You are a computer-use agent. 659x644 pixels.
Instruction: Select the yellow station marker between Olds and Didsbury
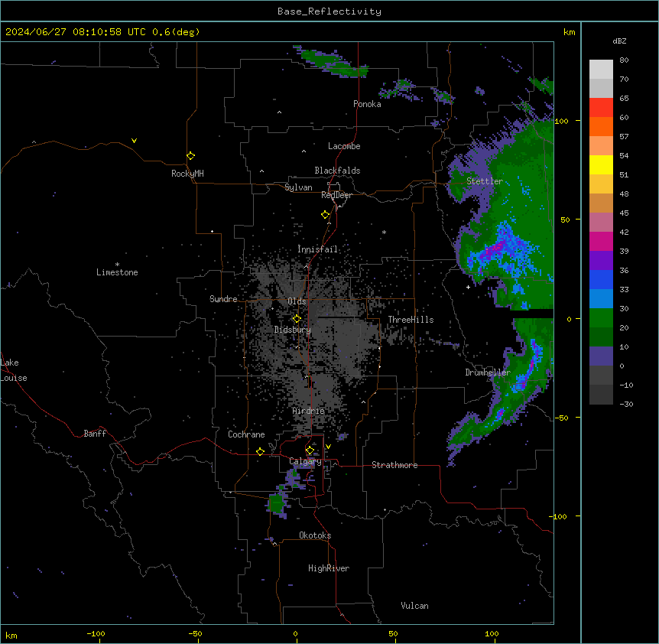[x=297, y=318]
